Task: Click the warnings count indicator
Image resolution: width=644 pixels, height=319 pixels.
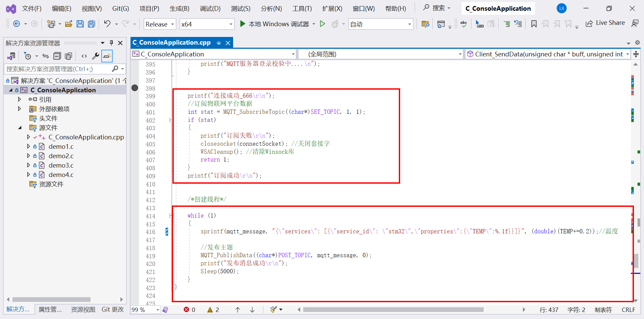Action: pyautogui.click(x=213, y=310)
